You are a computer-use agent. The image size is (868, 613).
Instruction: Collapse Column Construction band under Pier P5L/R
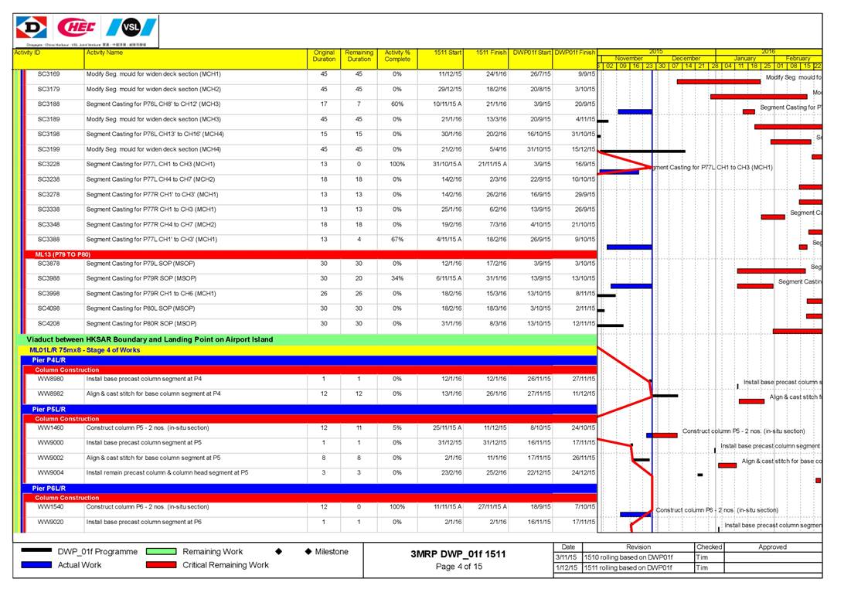[311, 419]
